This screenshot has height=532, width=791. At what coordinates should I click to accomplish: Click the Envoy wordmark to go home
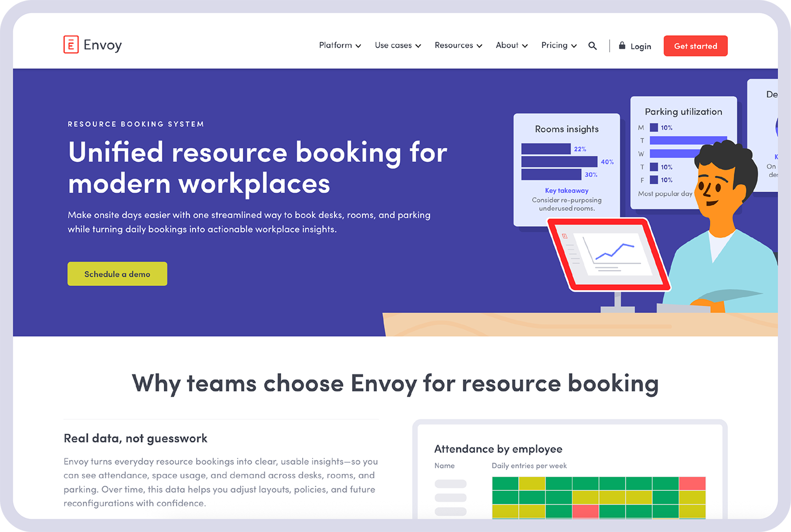click(103, 45)
